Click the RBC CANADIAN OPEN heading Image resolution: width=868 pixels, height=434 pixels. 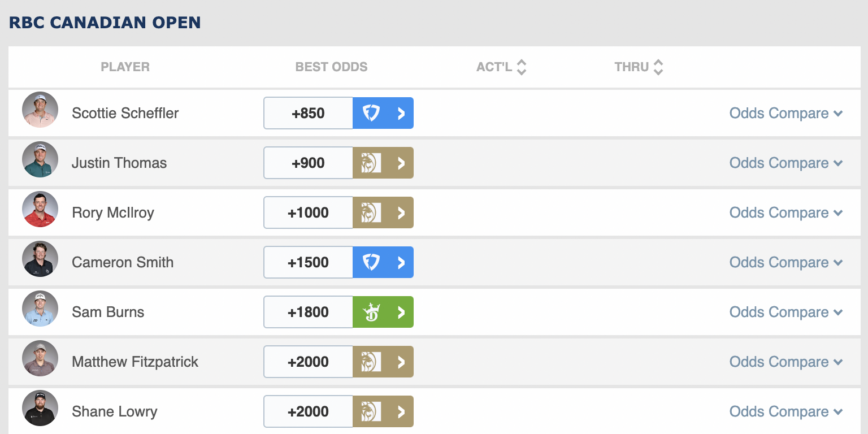(x=105, y=23)
